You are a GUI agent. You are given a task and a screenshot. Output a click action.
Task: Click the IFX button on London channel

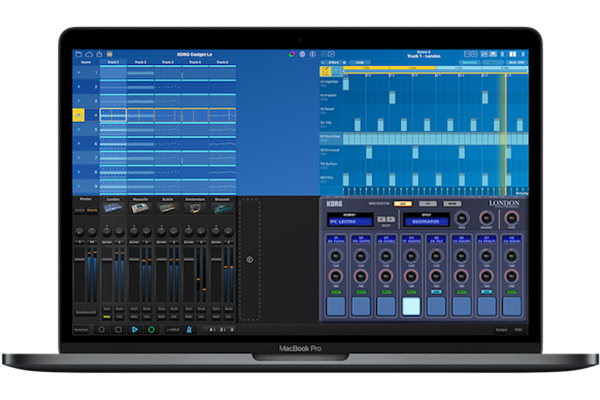[x=119, y=317]
